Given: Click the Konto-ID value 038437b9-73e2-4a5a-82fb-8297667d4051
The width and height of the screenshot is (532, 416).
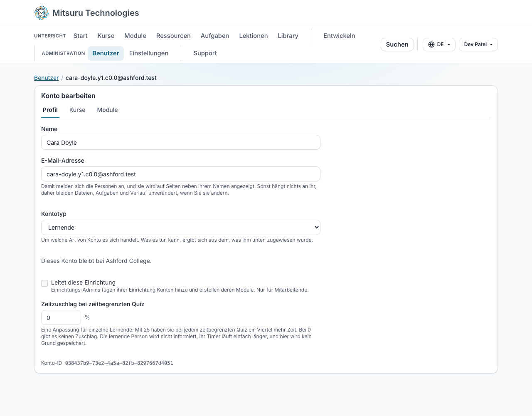Looking at the screenshot, I should (119, 363).
